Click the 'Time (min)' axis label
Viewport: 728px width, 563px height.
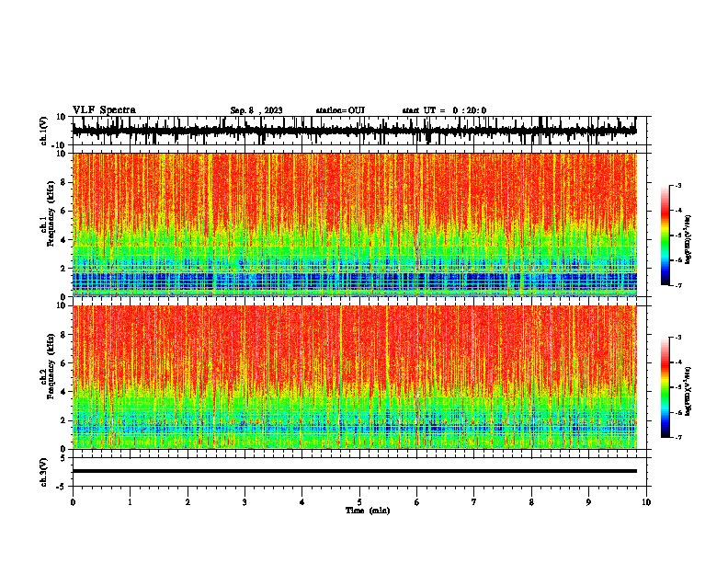pos(368,511)
